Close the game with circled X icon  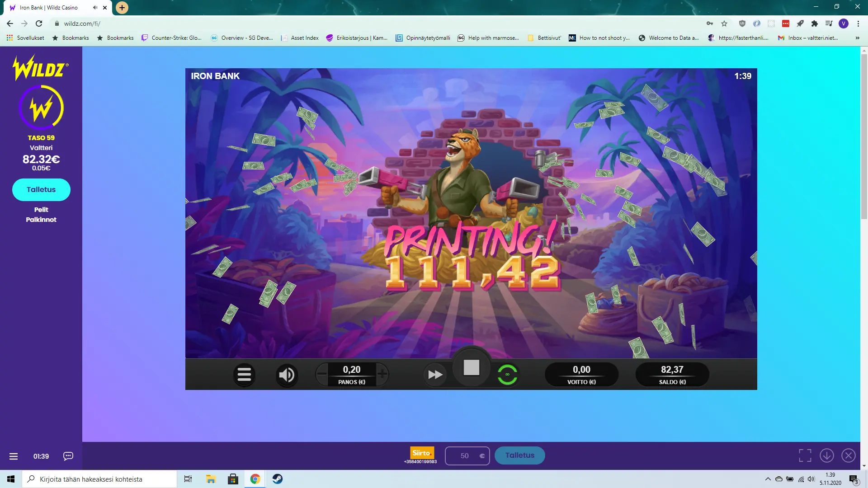coord(848,455)
